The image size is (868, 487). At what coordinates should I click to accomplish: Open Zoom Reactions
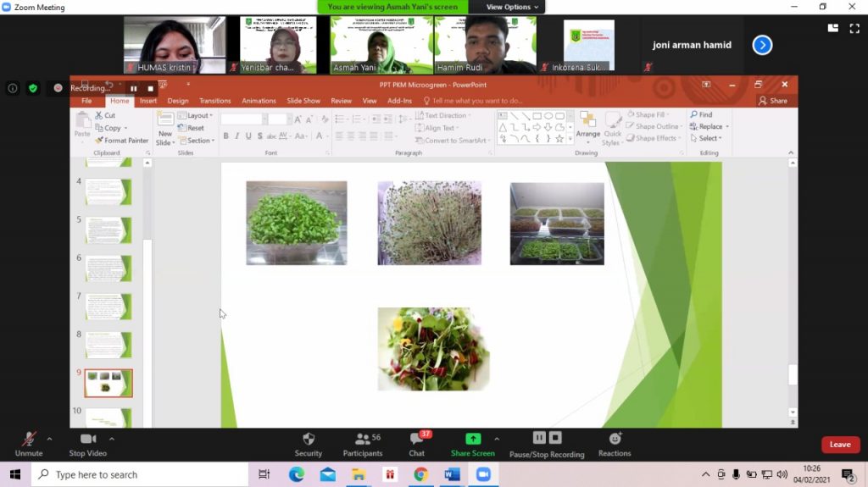615,445
